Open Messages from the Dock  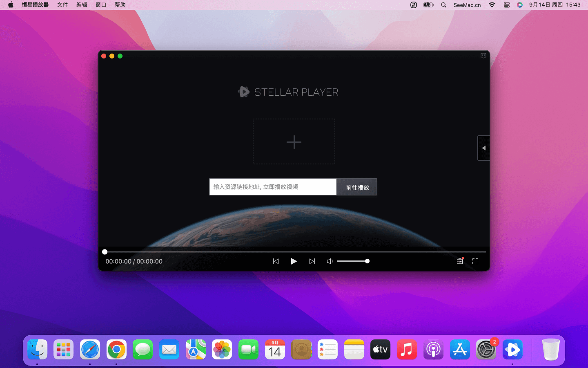coord(143,350)
